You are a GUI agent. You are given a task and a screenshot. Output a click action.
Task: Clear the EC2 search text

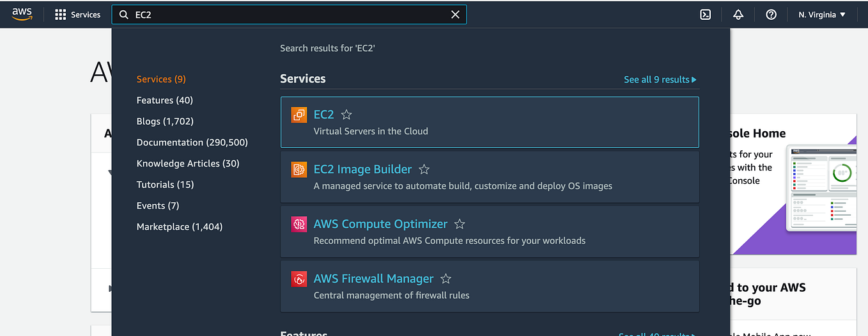point(455,15)
